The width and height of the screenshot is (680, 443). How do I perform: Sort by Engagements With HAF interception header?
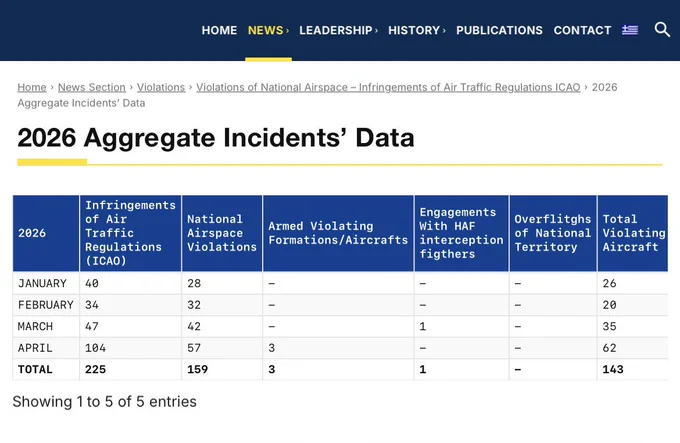[461, 233]
